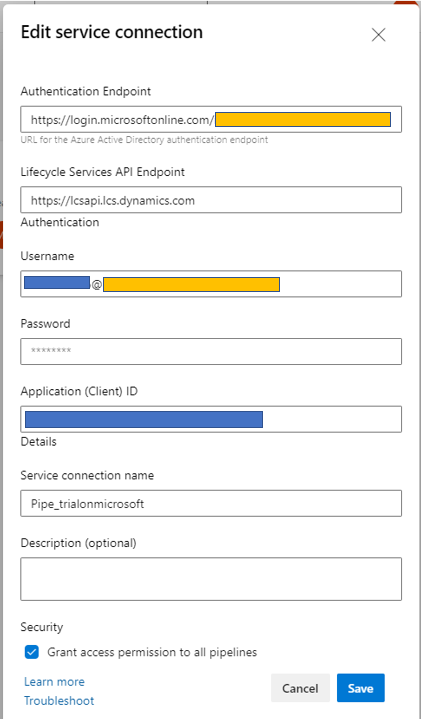
Task: Open the Troubleshoot link
Action: pos(59,701)
